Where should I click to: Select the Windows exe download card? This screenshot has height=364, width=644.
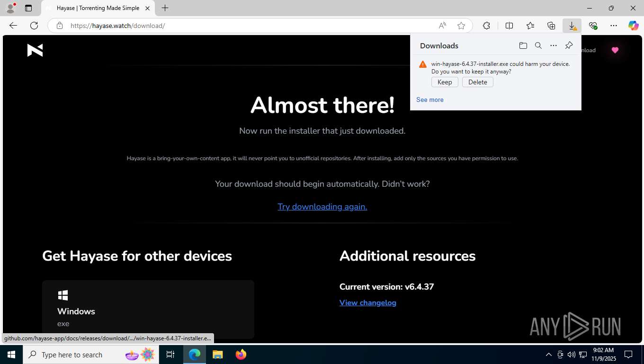click(148, 309)
